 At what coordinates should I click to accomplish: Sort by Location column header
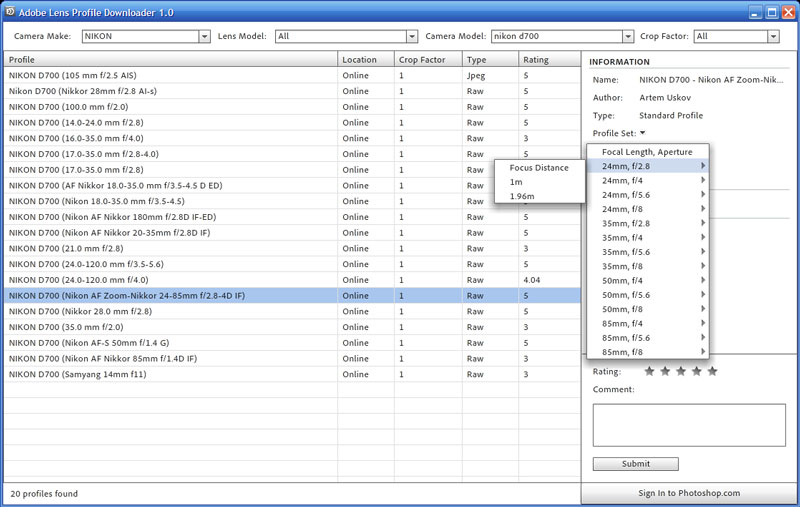pyautogui.click(x=366, y=59)
